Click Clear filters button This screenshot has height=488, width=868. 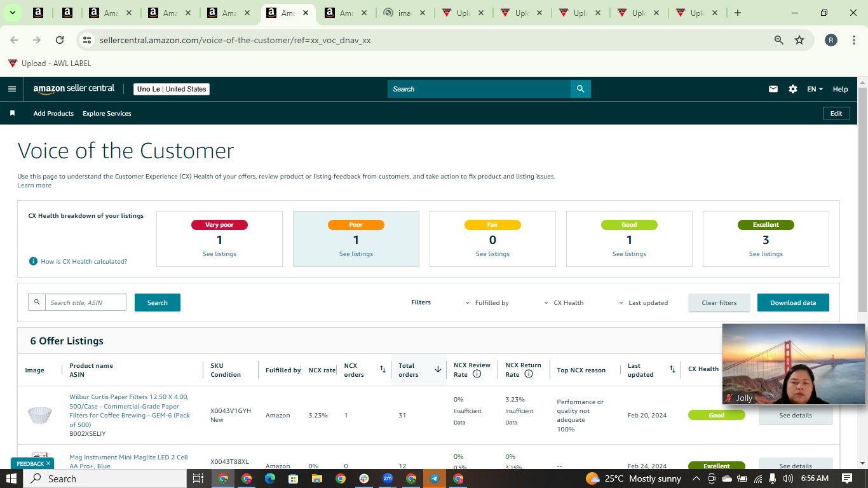pos(719,302)
